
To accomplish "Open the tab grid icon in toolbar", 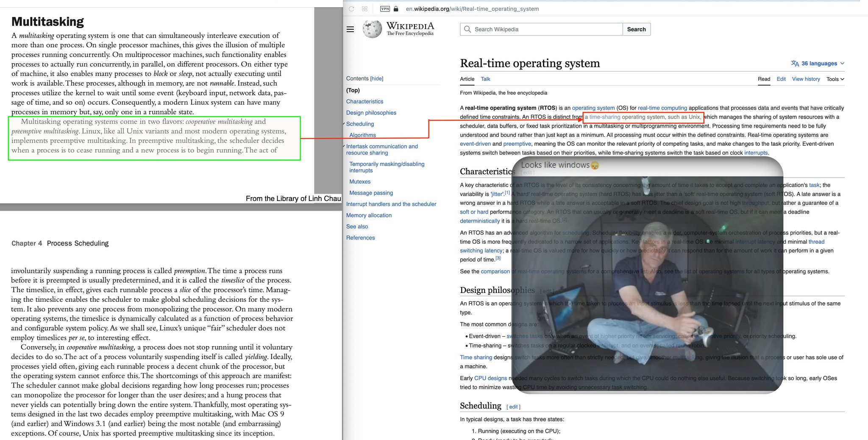I will pos(364,8).
